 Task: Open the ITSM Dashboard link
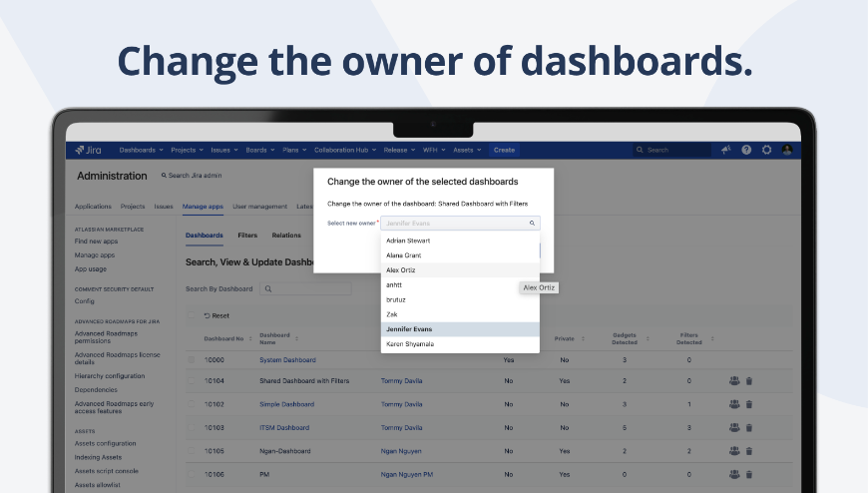tap(284, 428)
